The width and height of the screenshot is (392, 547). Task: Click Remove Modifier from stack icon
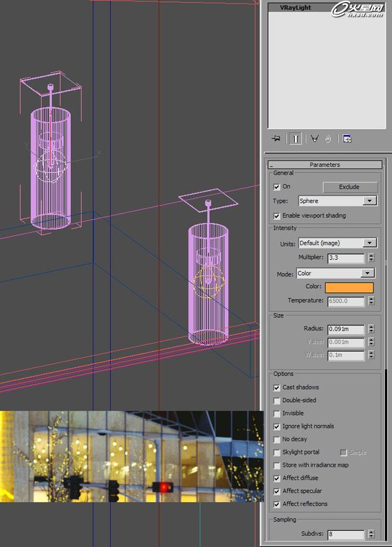coord(329,139)
